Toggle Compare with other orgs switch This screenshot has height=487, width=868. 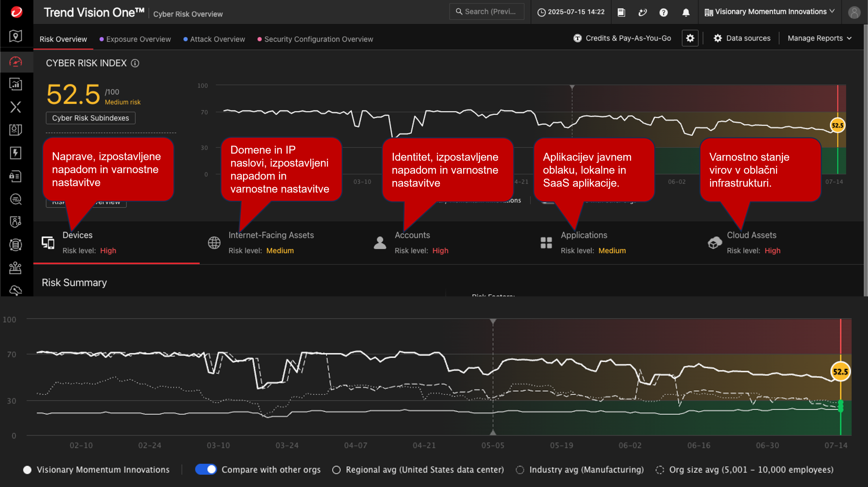click(x=205, y=469)
